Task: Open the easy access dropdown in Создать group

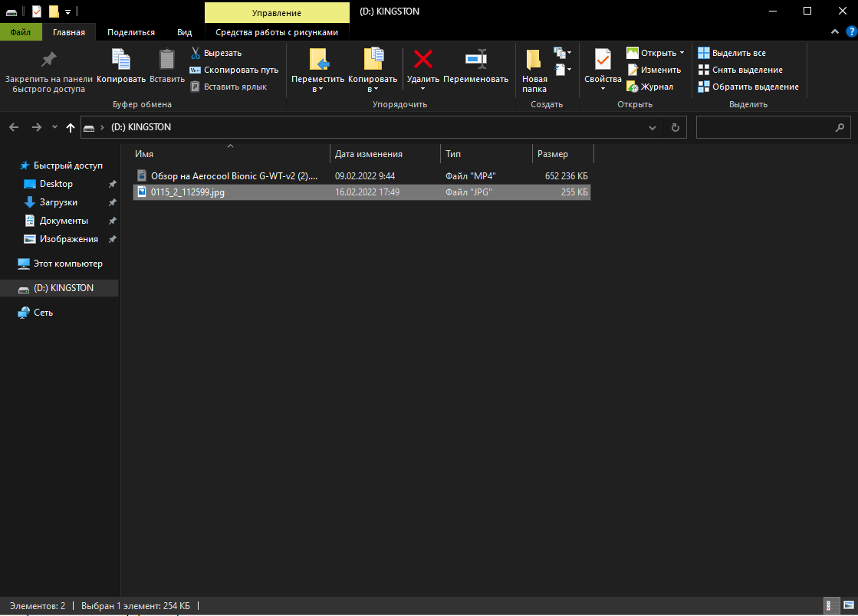Action: tap(562, 70)
